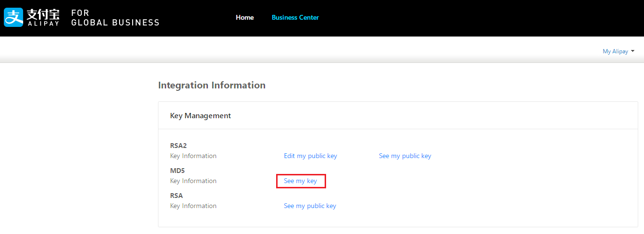View the RSA 'See my public key' link
The width and height of the screenshot is (644, 234).
(x=310, y=206)
